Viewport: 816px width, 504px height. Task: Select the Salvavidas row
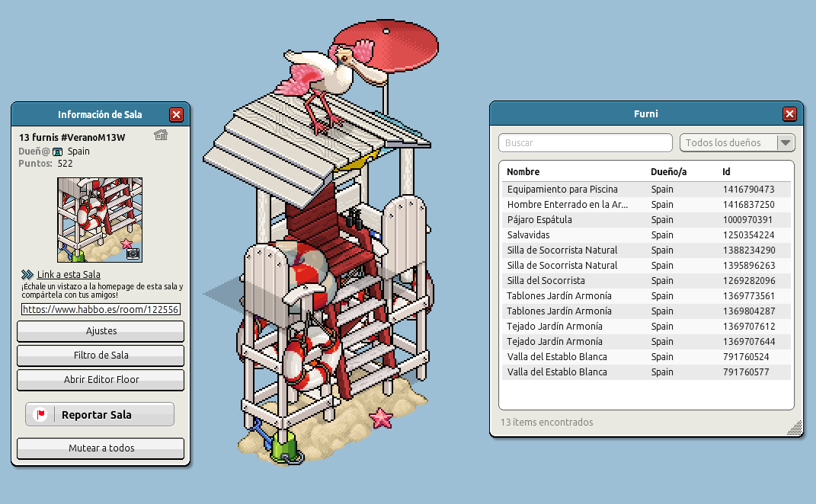pos(646,235)
